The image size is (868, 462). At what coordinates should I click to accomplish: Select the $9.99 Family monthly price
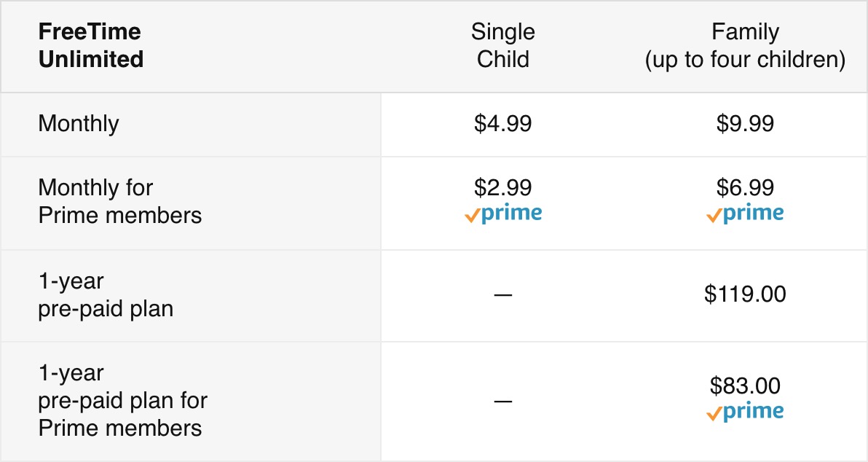coord(745,123)
